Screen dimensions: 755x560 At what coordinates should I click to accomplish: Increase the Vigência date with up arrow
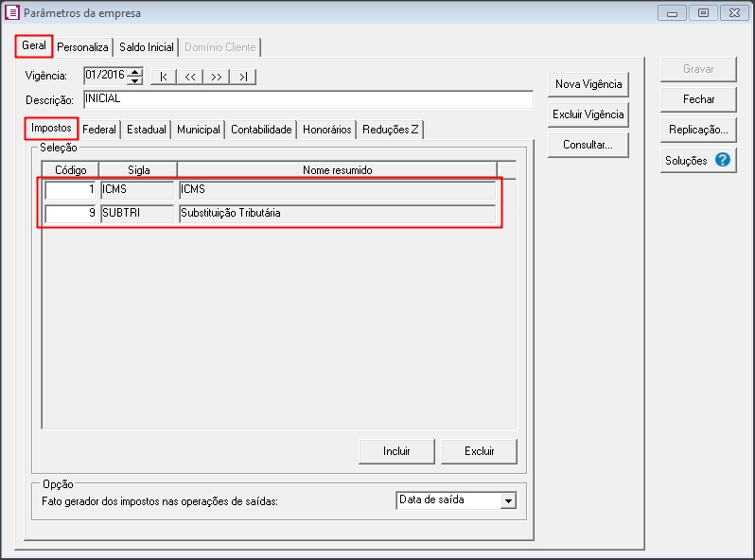pos(135,72)
